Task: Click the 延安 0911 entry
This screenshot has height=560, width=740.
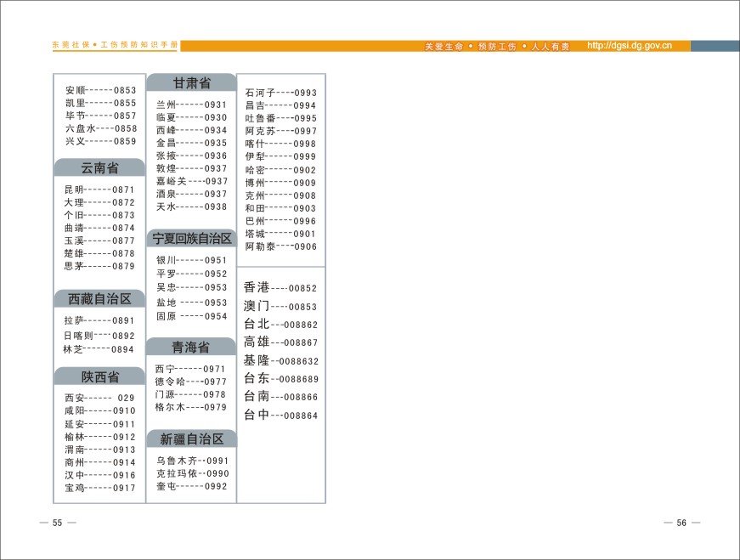Action: coord(100,425)
